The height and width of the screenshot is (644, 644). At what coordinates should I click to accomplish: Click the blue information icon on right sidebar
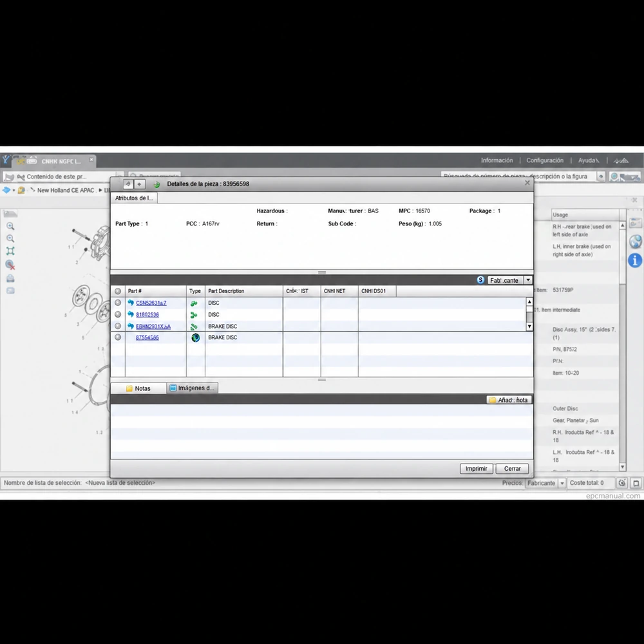pos(635,260)
